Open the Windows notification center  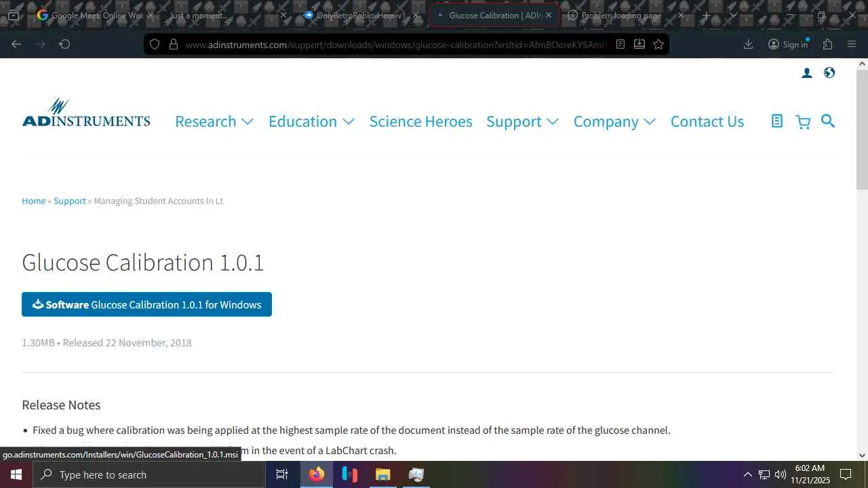click(x=846, y=474)
